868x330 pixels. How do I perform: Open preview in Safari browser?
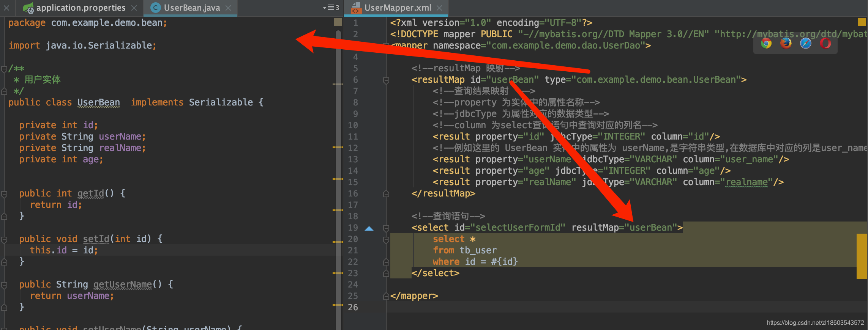tap(806, 44)
